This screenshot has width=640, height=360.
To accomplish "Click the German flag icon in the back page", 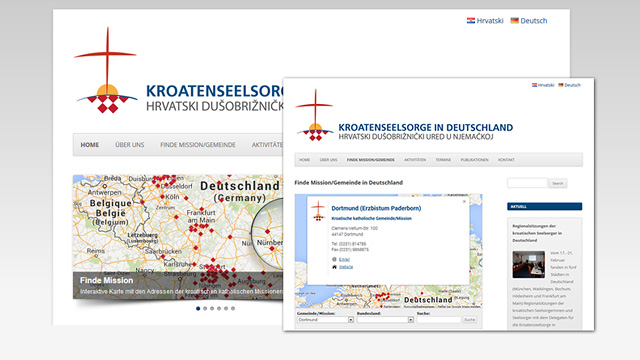I will [514, 20].
